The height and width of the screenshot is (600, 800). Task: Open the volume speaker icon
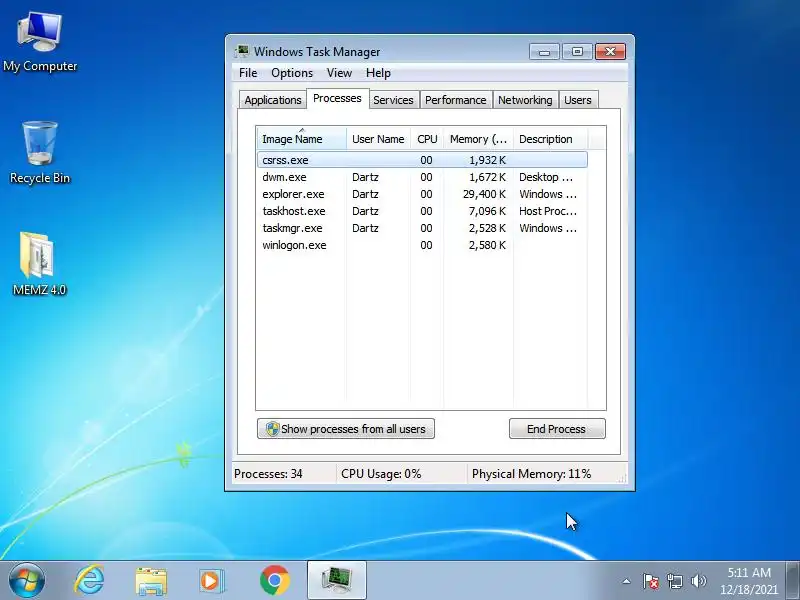point(698,581)
